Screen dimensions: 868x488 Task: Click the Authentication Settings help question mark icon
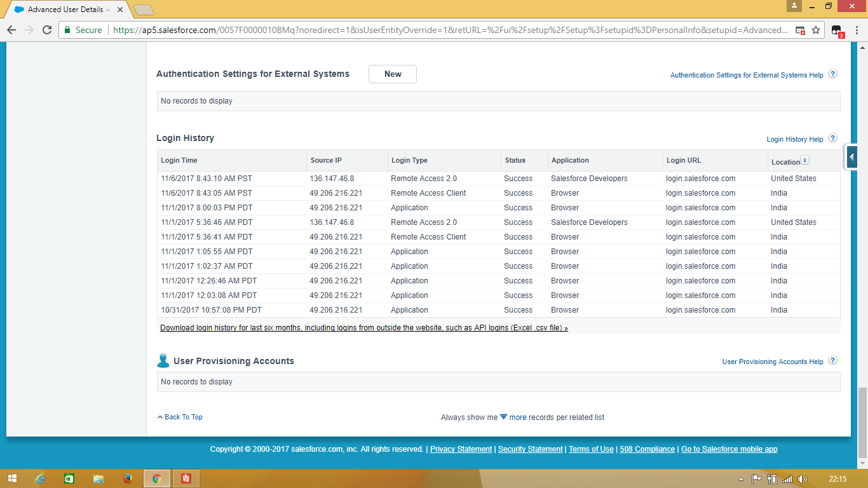tap(832, 74)
